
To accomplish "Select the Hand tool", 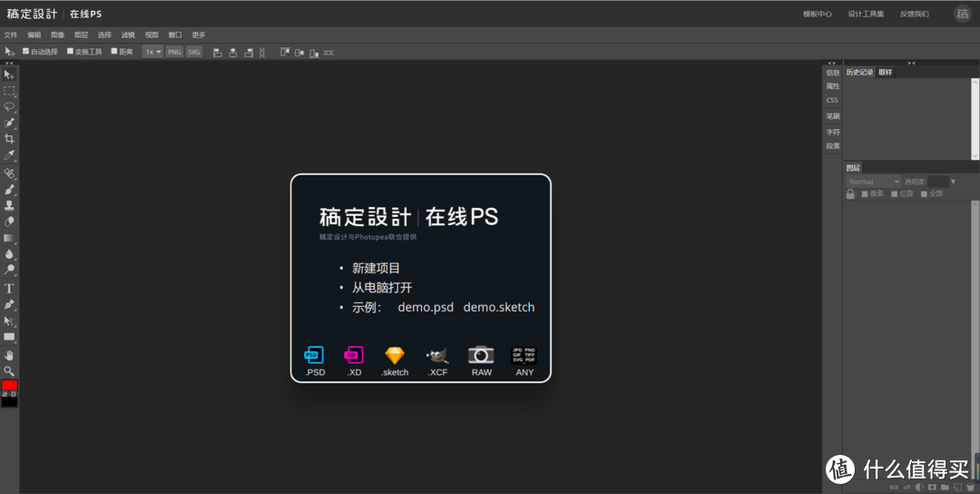I will click(x=9, y=355).
